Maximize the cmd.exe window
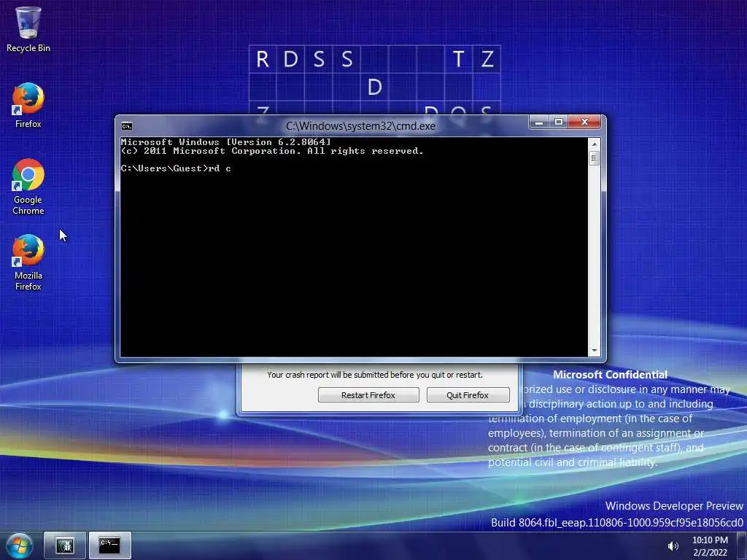Image resolution: width=747 pixels, height=560 pixels. click(x=558, y=122)
